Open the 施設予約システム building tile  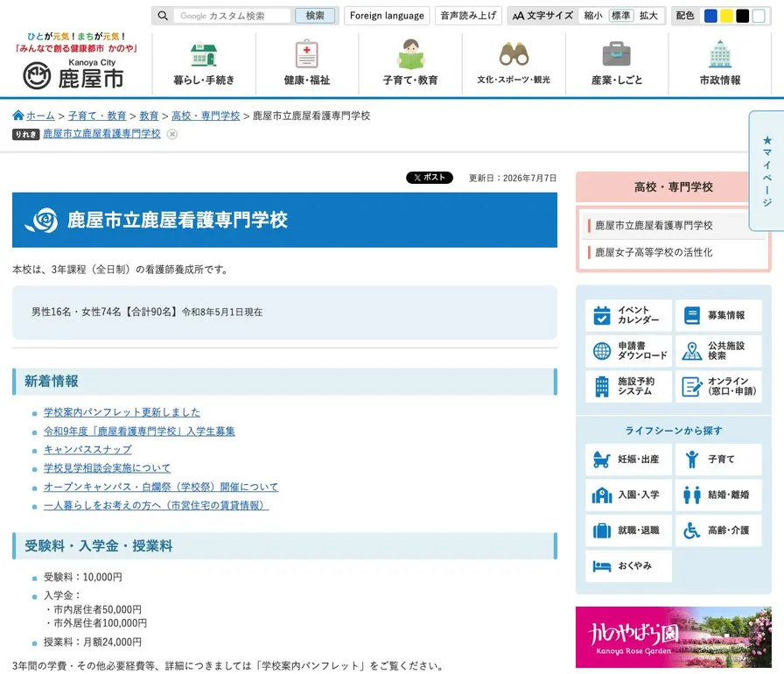click(628, 386)
